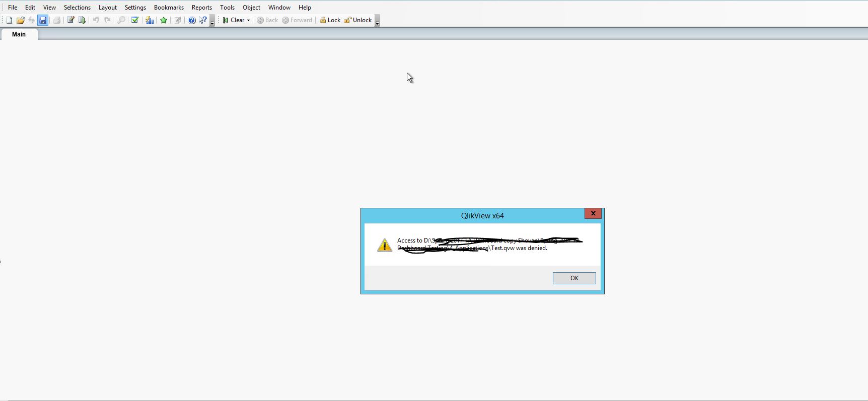868x401 pixels.
Task: Open the View menu
Action: (49, 8)
